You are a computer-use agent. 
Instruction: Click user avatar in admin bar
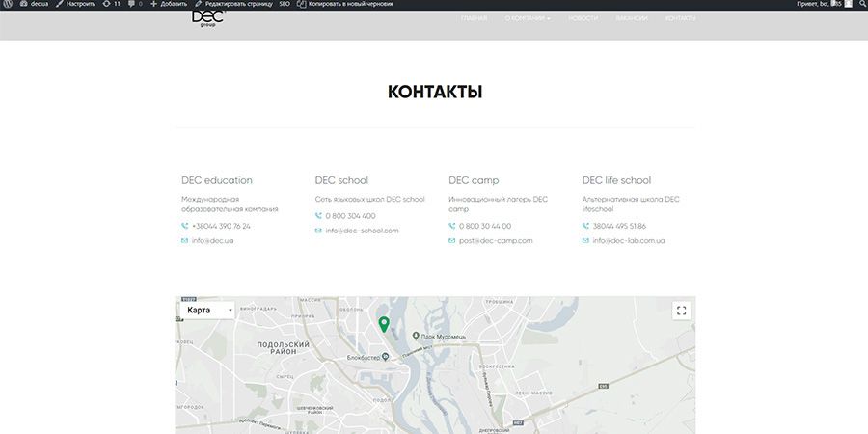[x=848, y=5]
